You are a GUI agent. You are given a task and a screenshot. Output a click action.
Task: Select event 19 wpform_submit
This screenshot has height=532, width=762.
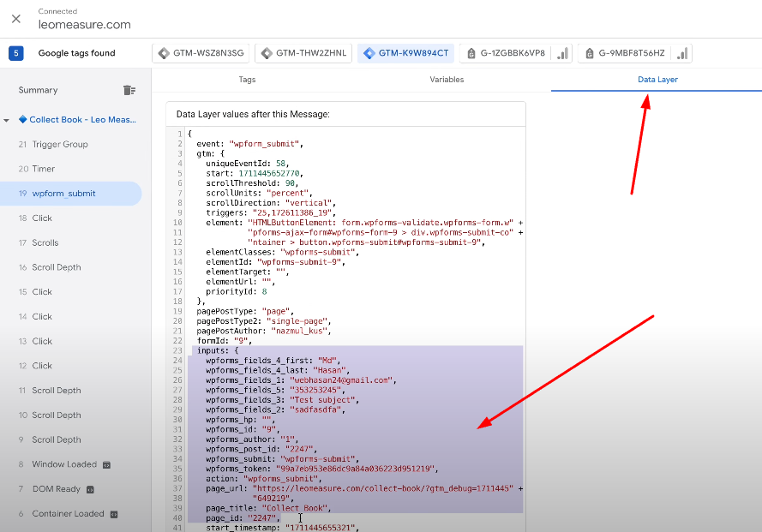[71, 194]
